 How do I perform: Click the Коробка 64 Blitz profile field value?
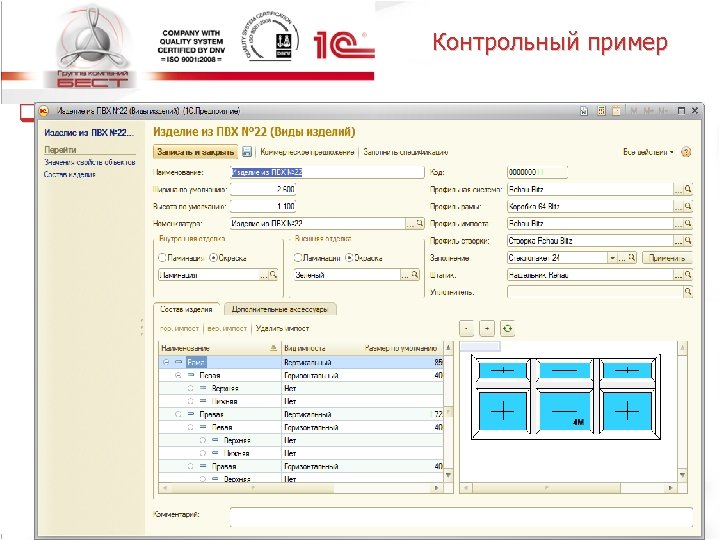590,207
